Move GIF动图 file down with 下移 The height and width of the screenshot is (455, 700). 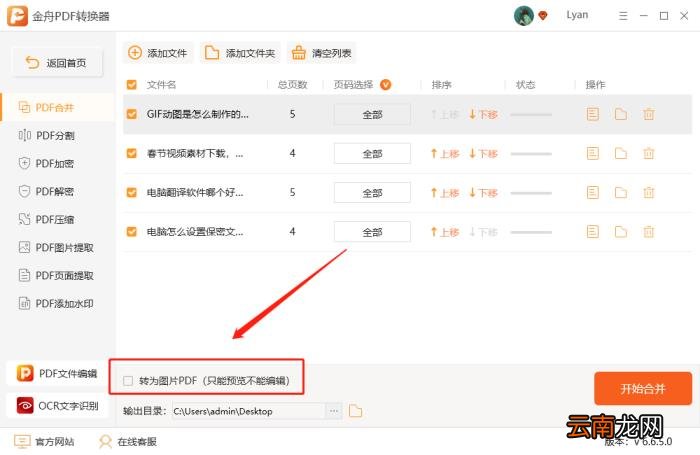(x=483, y=115)
